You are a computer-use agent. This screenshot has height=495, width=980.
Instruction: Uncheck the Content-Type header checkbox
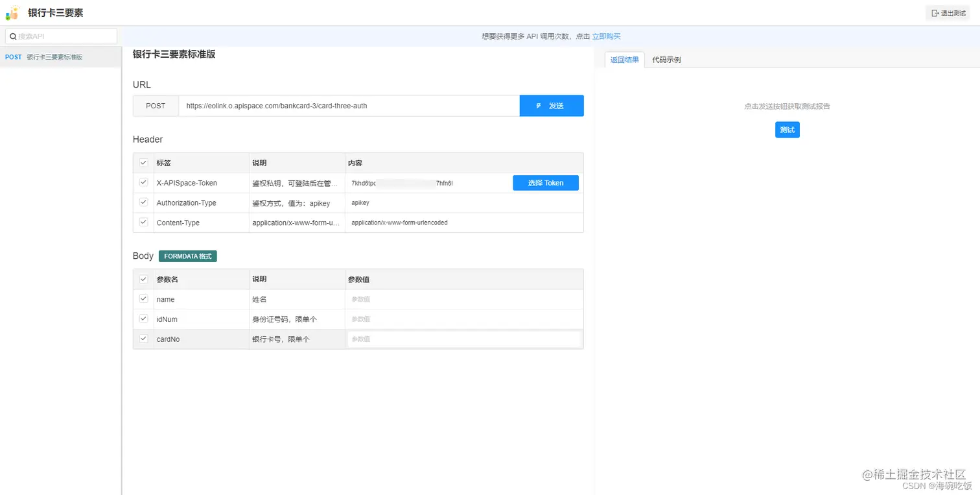click(143, 222)
